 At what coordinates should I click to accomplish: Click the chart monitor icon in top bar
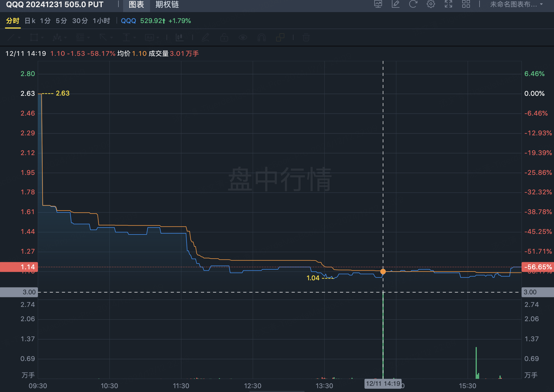pyautogui.click(x=378, y=4)
